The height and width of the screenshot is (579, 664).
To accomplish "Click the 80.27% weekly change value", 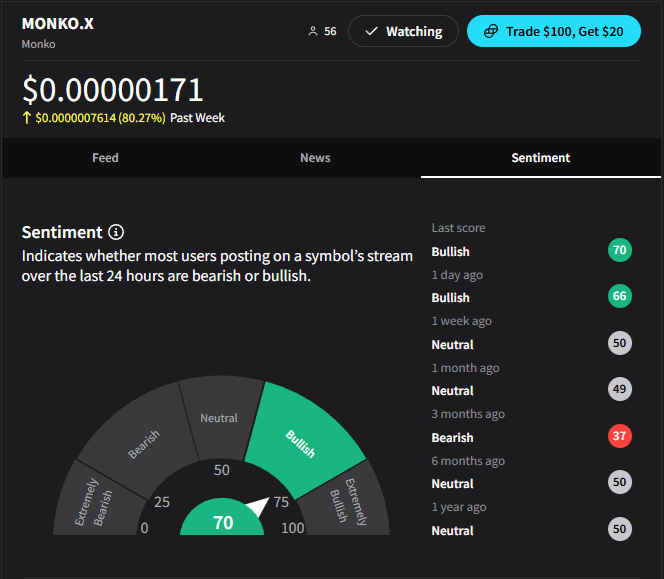I will (x=142, y=118).
